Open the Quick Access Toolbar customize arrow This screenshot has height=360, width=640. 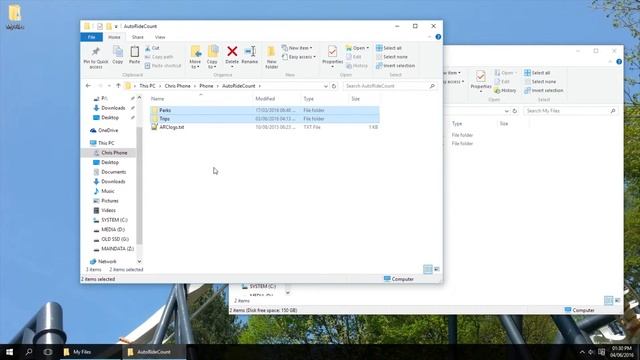(116, 26)
